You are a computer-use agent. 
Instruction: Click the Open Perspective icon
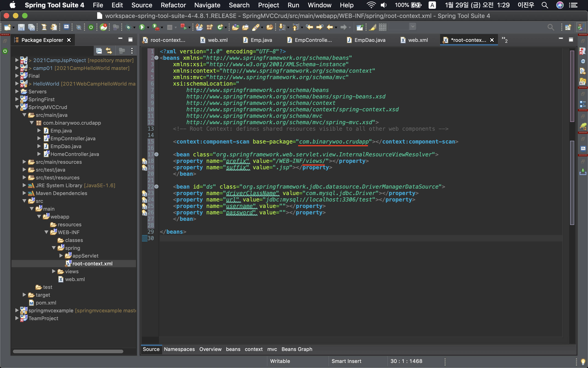[568, 27]
